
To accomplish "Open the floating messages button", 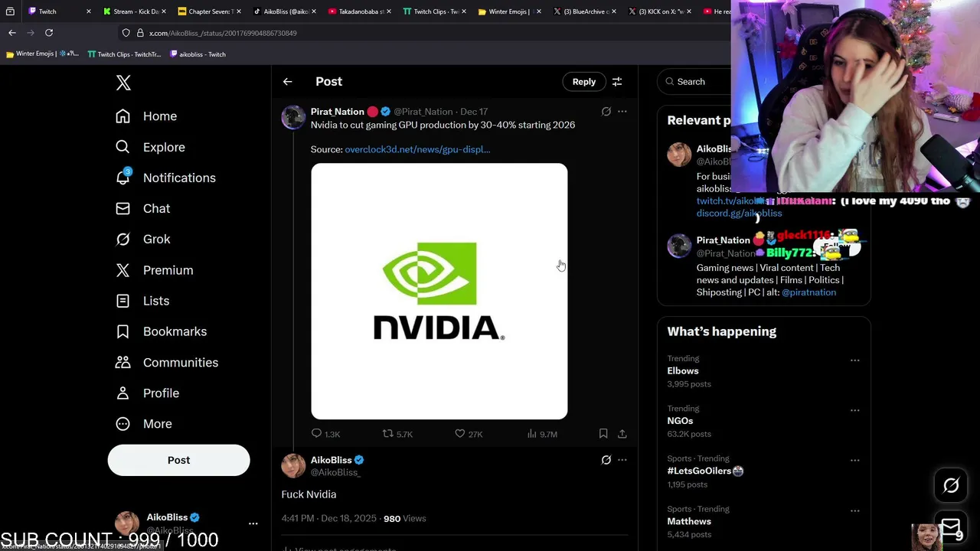I will [951, 527].
